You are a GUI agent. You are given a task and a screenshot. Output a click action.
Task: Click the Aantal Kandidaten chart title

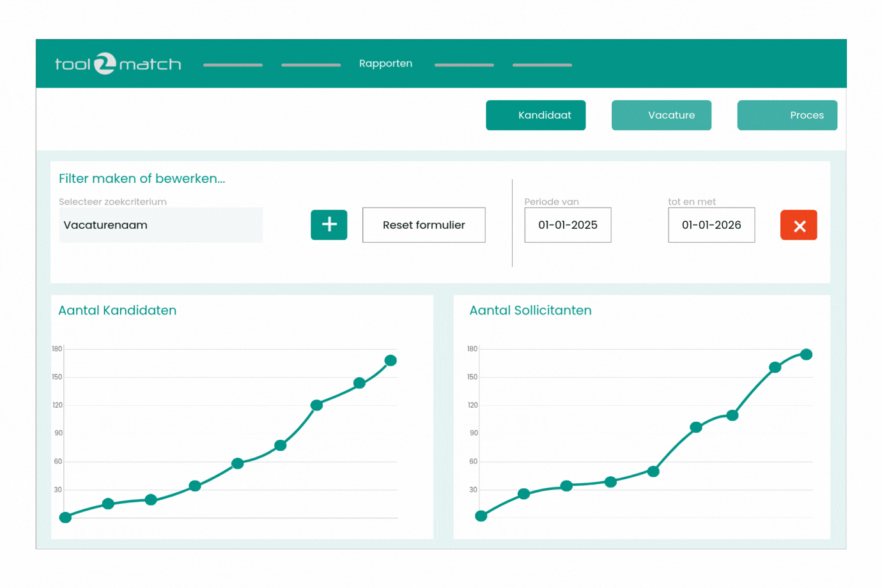tap(118, 311)
